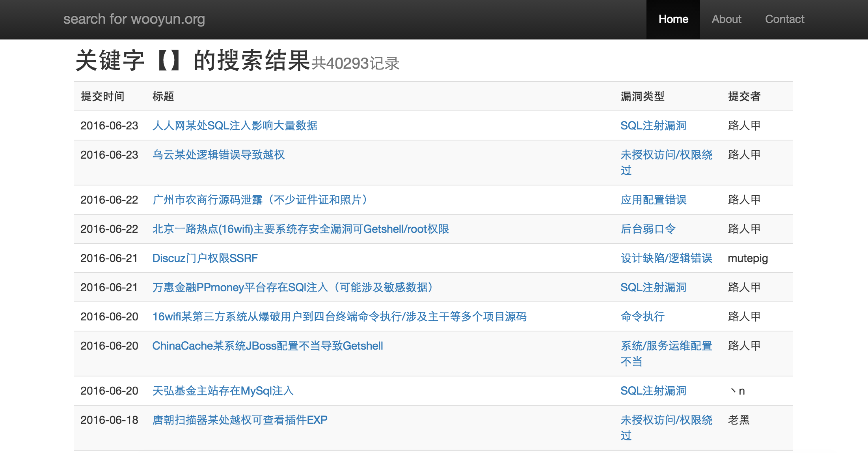Go to the About page

pyautogui.click(x=726, y=19)
